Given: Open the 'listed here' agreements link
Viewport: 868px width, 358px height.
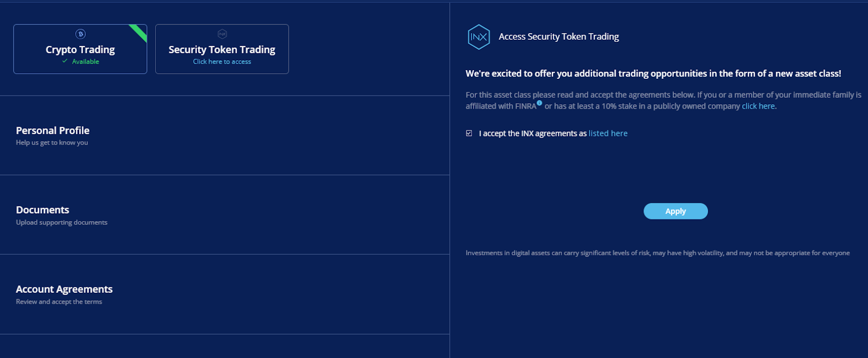Looking at the screenshot, I should pos(608,133).
